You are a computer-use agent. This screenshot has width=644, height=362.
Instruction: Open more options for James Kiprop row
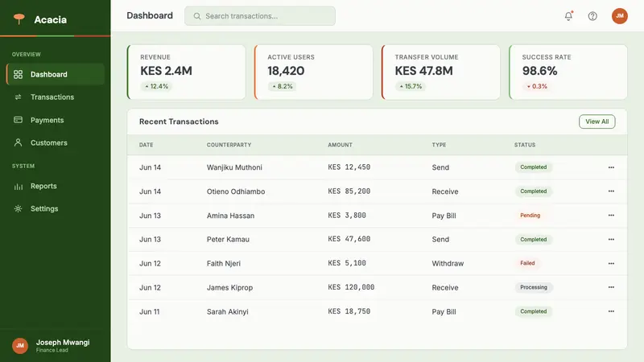tap(611, 287)
